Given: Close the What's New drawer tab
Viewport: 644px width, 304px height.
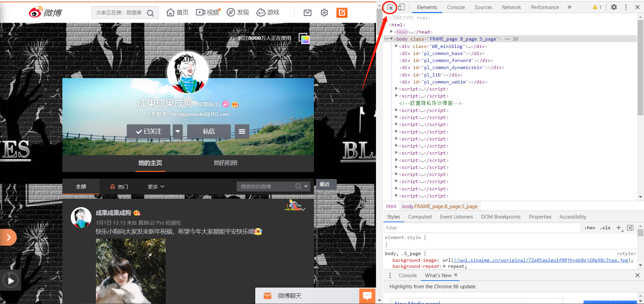Looking at the screenshot, I should coord(455,275).
